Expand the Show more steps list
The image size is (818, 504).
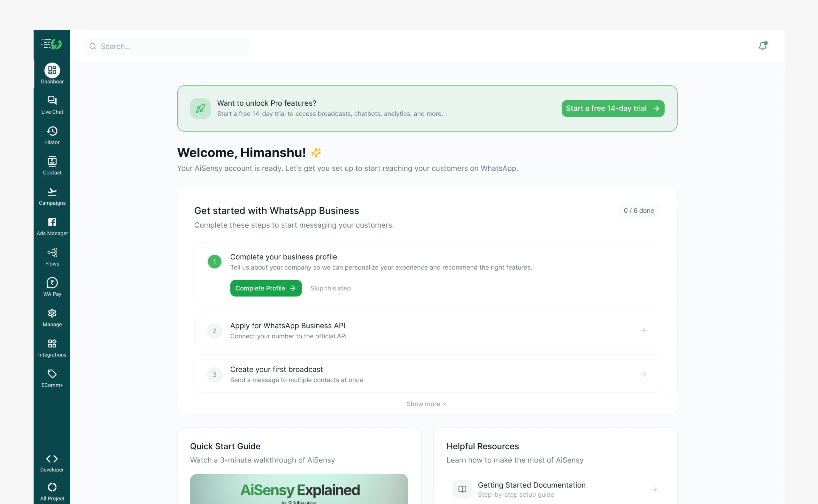tap(426, 404)
